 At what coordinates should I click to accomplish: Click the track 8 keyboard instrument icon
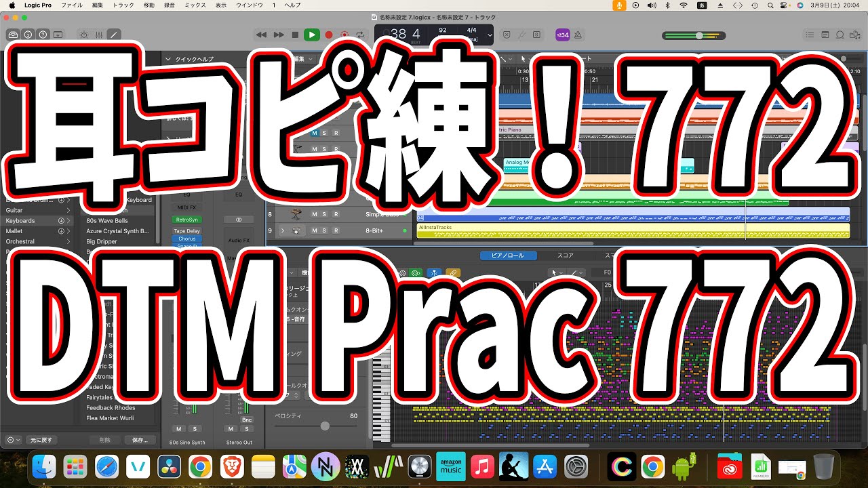[296, 214]
